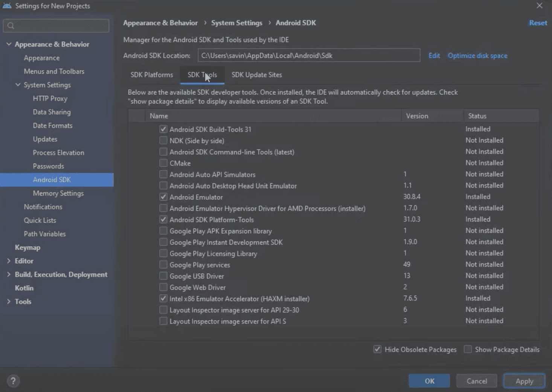Expand the Editor section

click(9, 261)
